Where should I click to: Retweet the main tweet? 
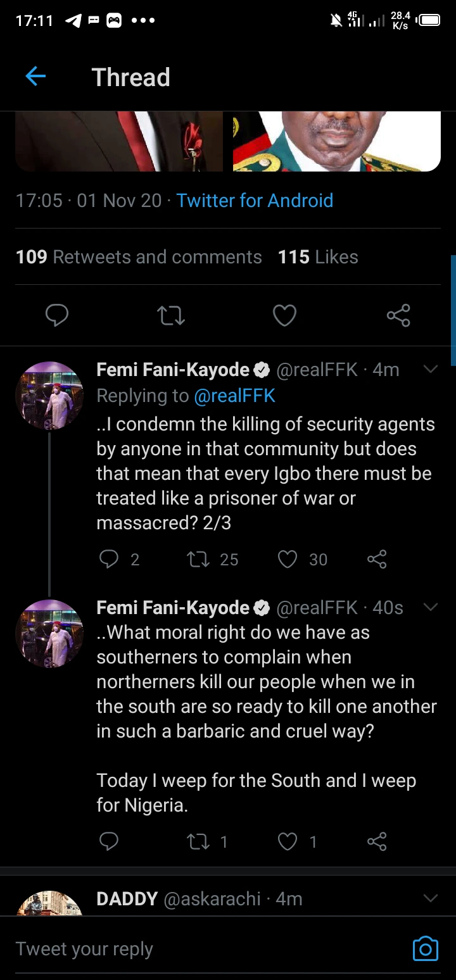point(170,315)
